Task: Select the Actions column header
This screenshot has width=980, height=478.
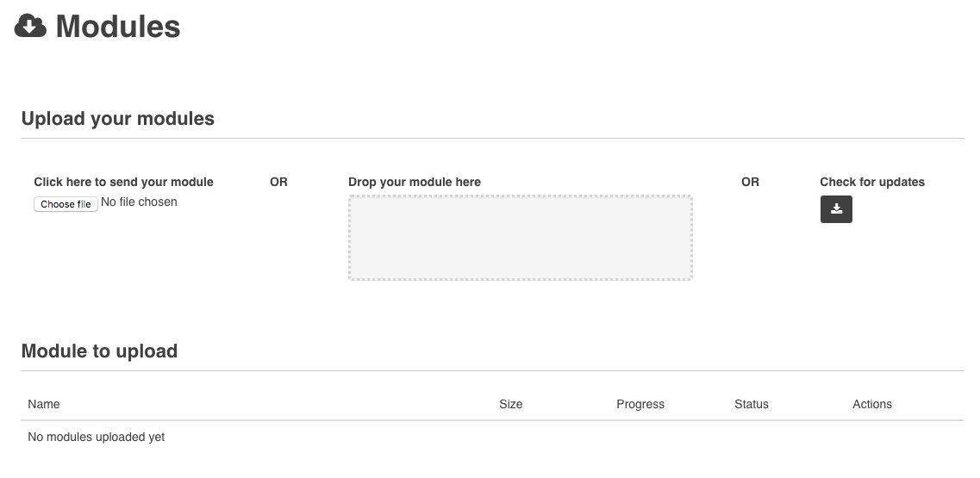Action: coord(871,404)
